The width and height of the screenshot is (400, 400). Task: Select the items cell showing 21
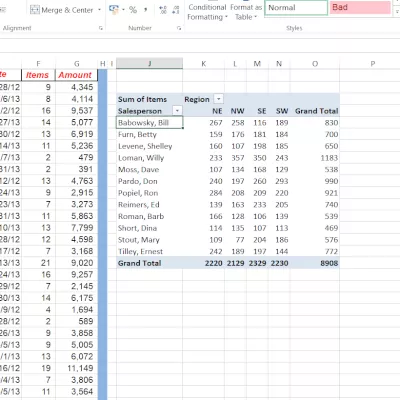(38, 263)
